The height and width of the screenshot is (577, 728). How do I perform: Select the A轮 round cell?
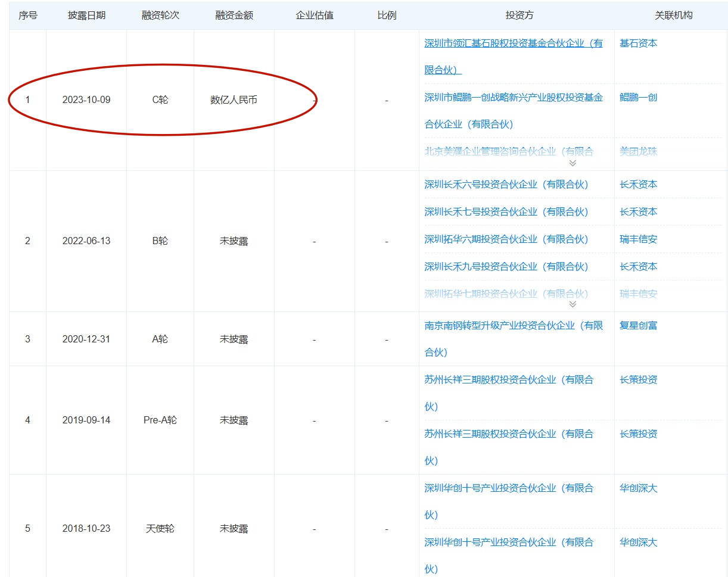point(160,339)
